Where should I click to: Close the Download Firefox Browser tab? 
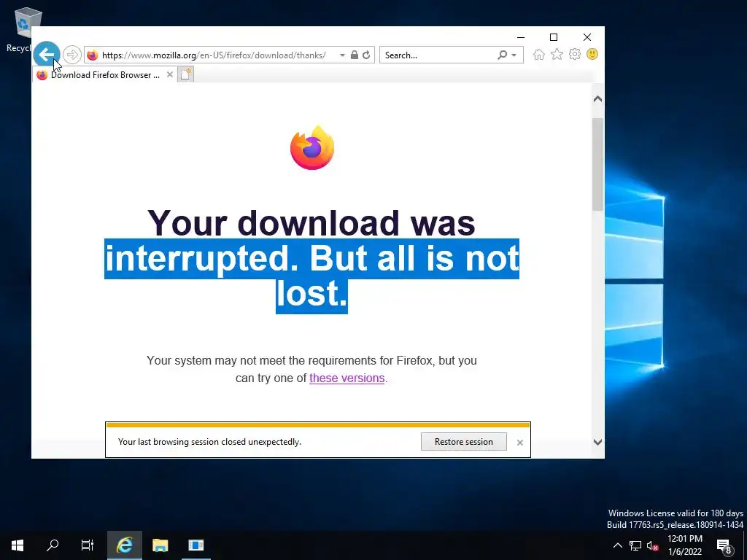tap(169, 74)
